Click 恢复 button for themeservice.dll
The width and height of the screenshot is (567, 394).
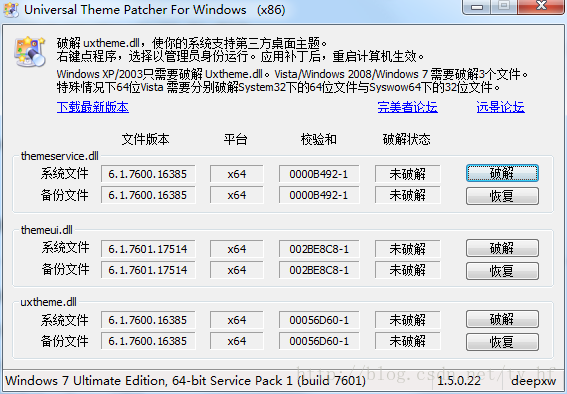coord(502,196)
